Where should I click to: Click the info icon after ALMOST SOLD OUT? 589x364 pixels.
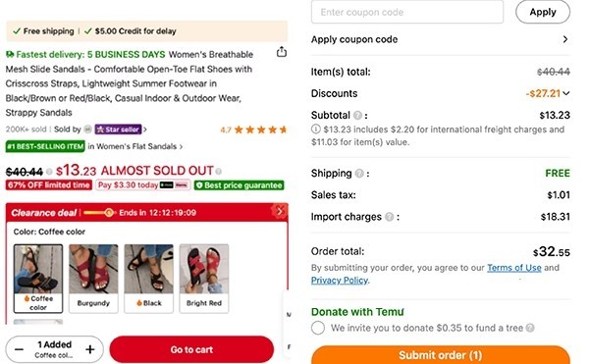(219, 172)
